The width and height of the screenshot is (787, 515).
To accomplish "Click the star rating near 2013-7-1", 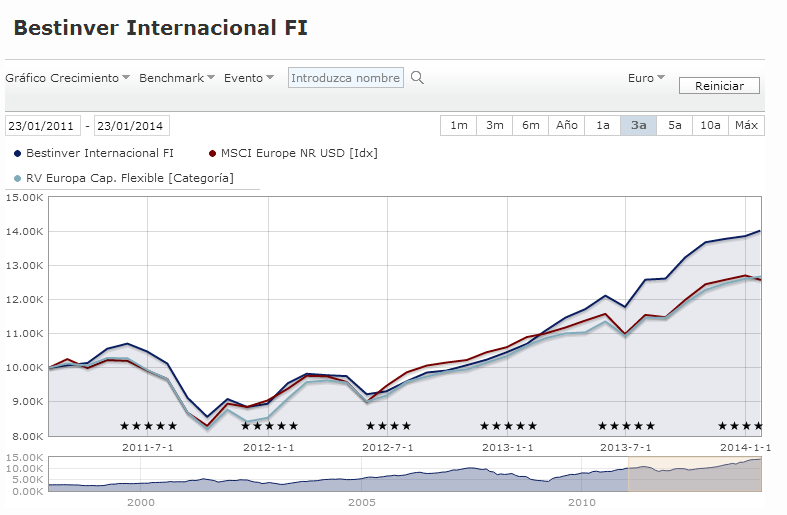I will point(626,426).
